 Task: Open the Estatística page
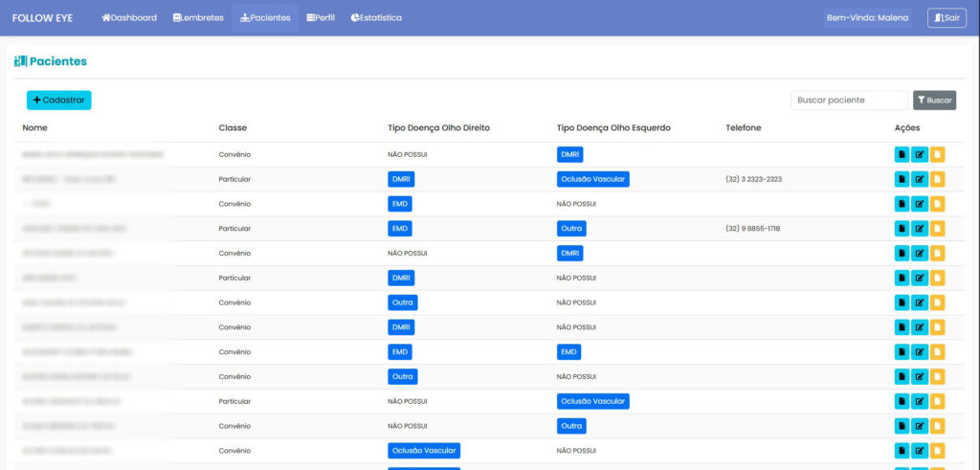[376, 18]
